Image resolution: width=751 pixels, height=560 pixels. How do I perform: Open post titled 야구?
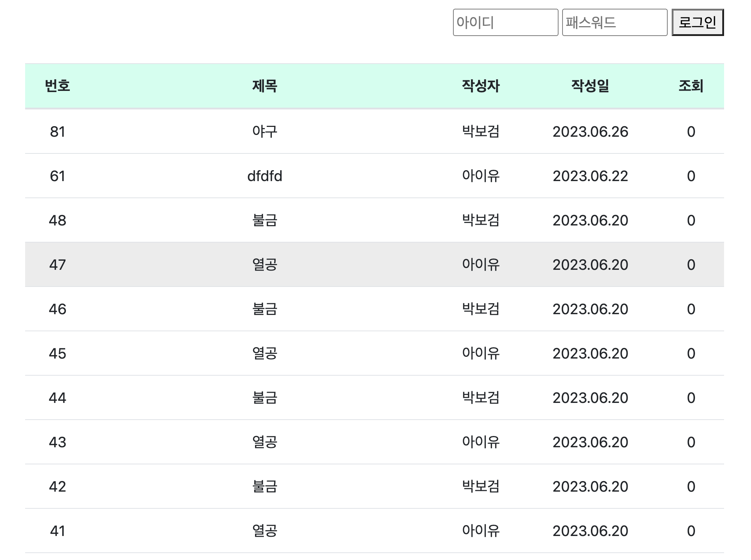tap(265, 132)
